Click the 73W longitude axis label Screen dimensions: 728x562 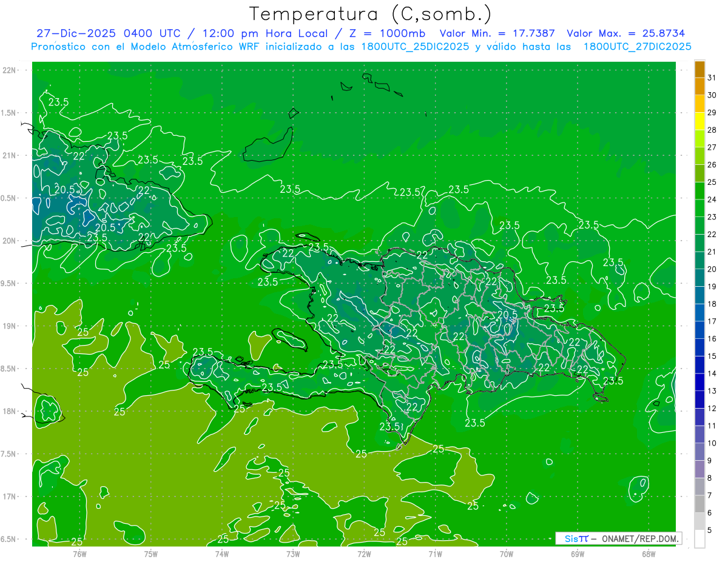pos(293,554)
